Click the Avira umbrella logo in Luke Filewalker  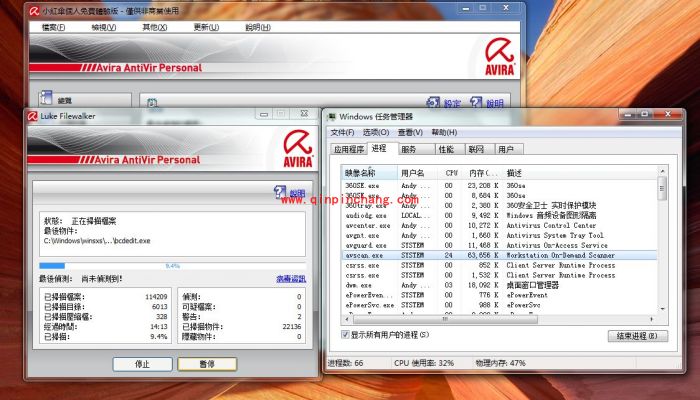pos(298,149)
